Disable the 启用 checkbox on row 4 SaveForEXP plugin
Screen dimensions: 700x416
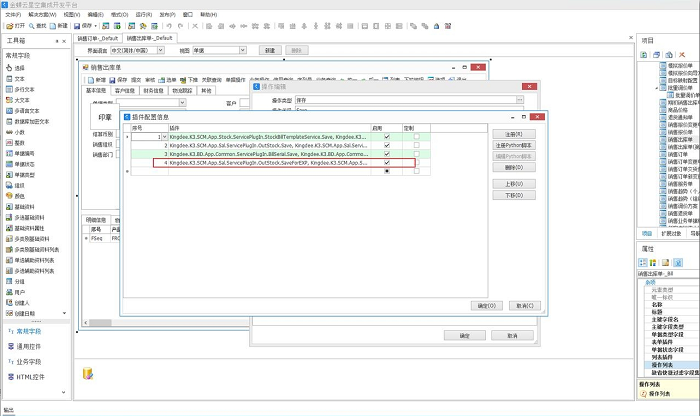tap(387, 163)
